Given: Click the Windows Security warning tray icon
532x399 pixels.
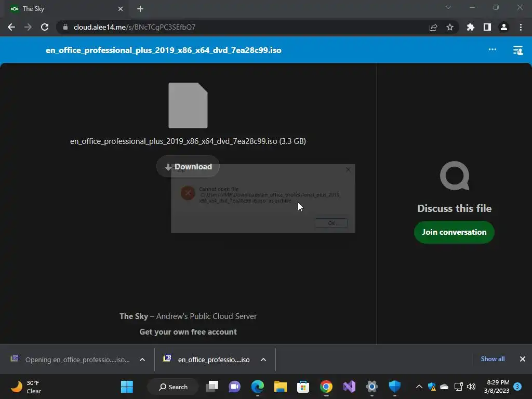Looking at the screenshot, I should [x=432, y=387].
